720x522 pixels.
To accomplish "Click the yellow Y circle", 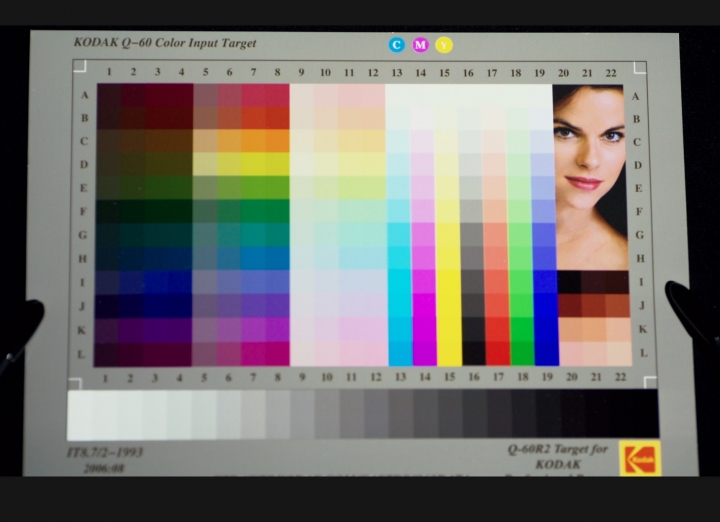I will (x=444, y=45).
